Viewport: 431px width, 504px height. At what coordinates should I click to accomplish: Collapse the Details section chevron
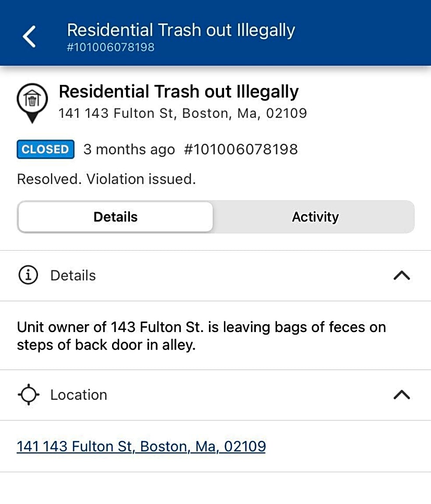[x=402, y=276]
